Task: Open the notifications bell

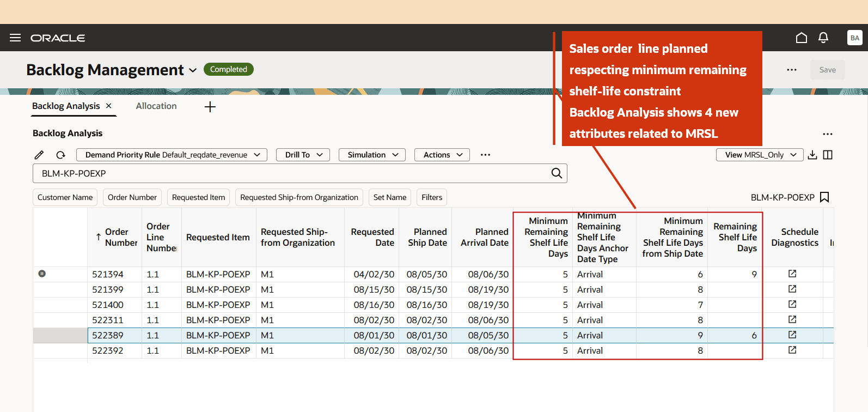Action: (x=823, y=38)
